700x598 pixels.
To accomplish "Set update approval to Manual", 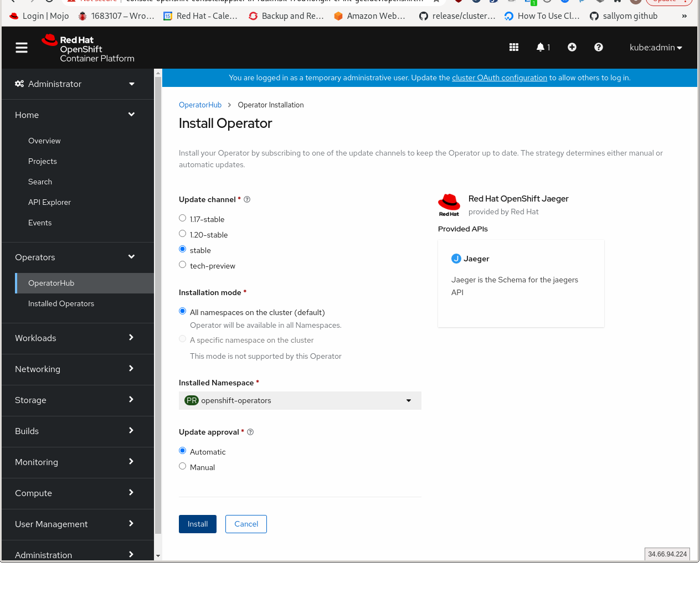I will [x=183, y=466].
